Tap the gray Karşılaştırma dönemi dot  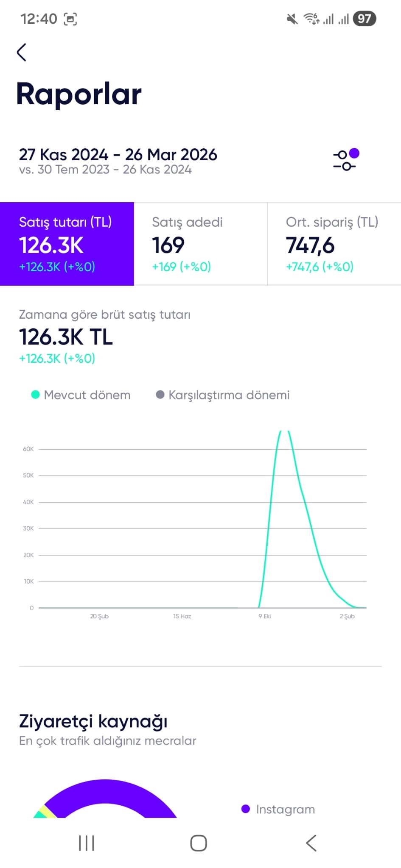[x=160, y=395]
